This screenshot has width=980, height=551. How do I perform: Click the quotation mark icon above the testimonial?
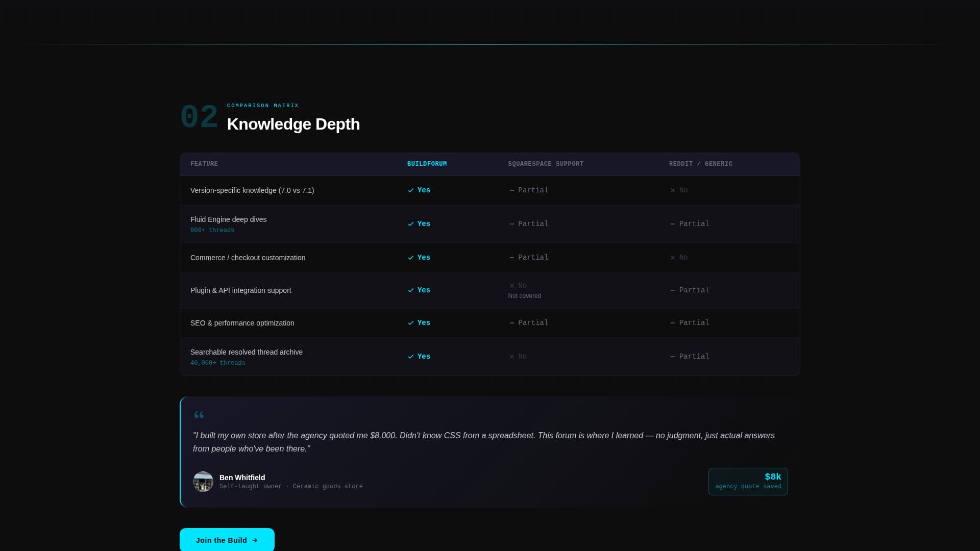(x=199, y=415)
